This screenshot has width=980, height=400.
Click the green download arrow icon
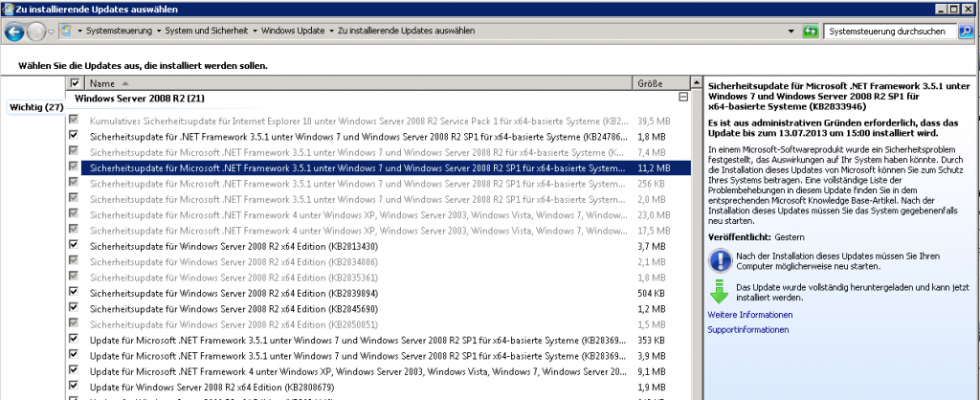click(x=720, y=292)
